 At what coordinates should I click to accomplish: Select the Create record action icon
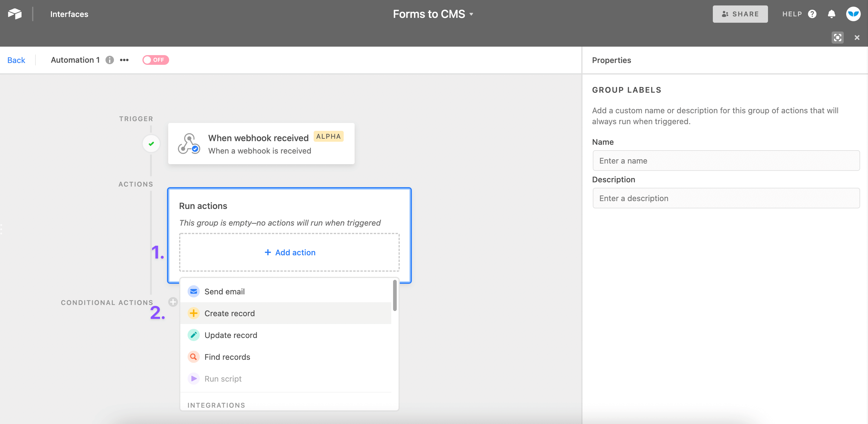(193, 313)
